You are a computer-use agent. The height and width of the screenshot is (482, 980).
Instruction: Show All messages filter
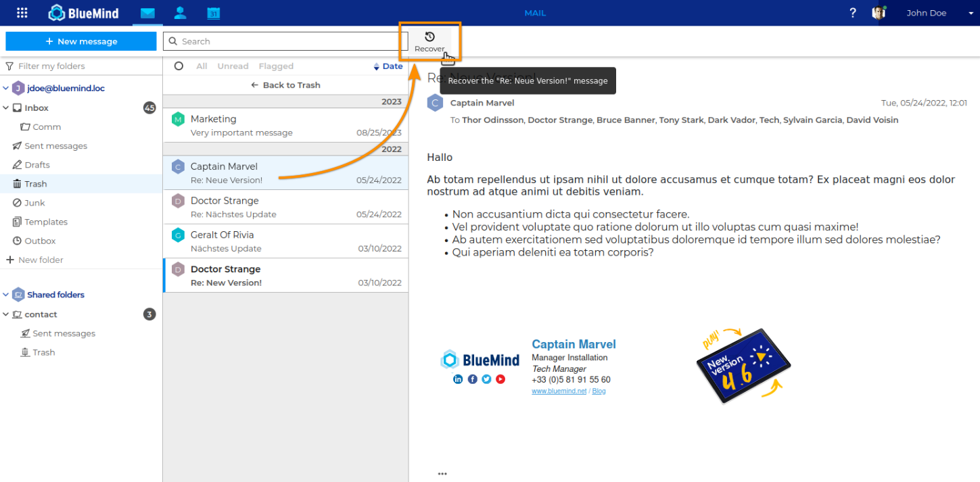(202, 66)
